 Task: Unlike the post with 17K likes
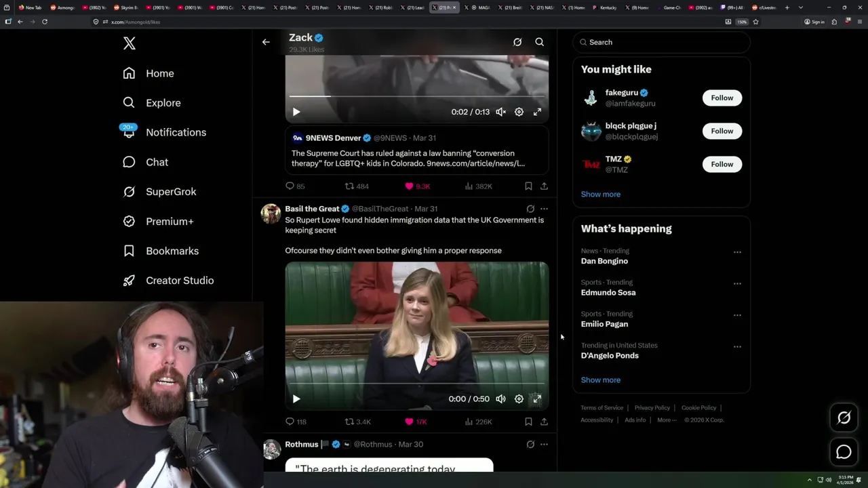pos(416,422)
